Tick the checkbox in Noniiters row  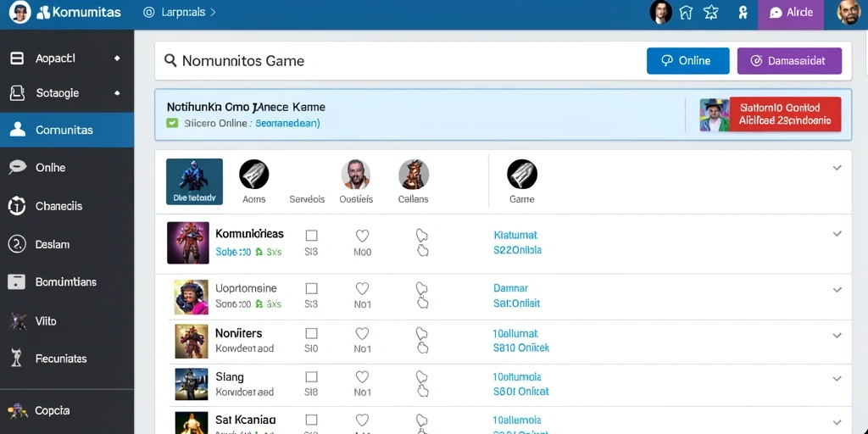(312, 333)
